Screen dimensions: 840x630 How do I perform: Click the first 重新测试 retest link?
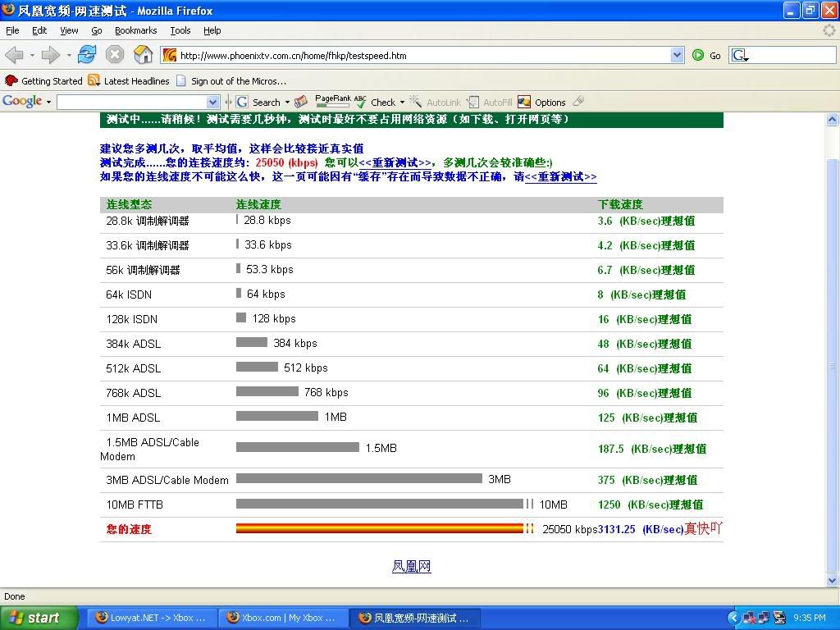(395, 162)
